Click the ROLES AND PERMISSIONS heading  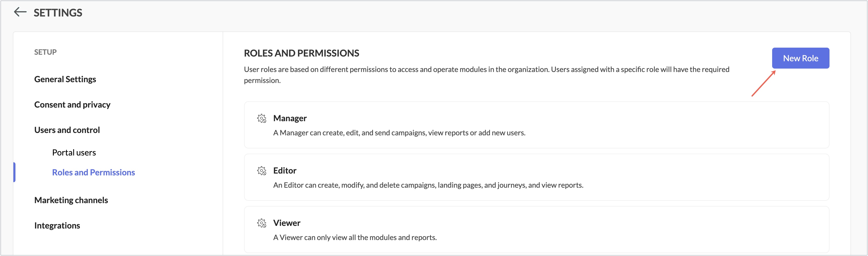[301, 53]
